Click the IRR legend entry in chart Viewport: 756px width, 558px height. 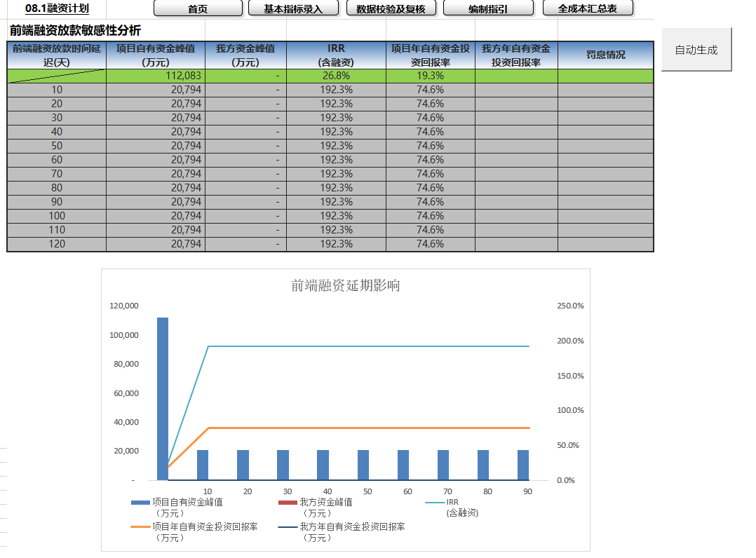coord(452,502)
